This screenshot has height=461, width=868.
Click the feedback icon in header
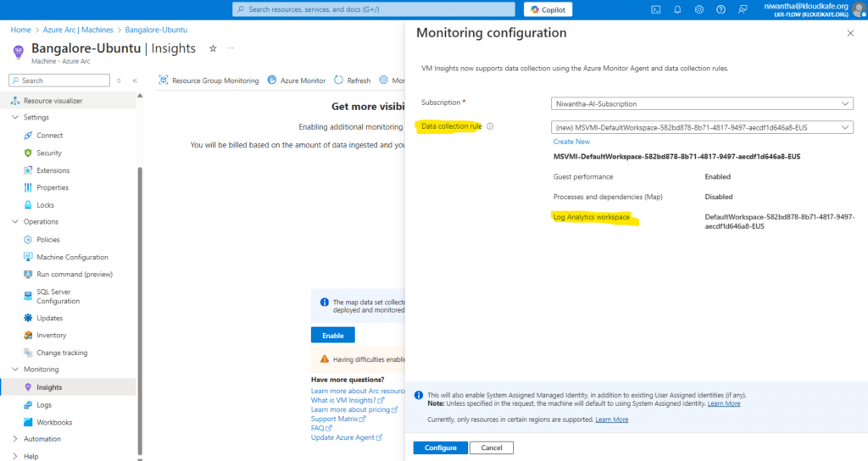[743, 10]
